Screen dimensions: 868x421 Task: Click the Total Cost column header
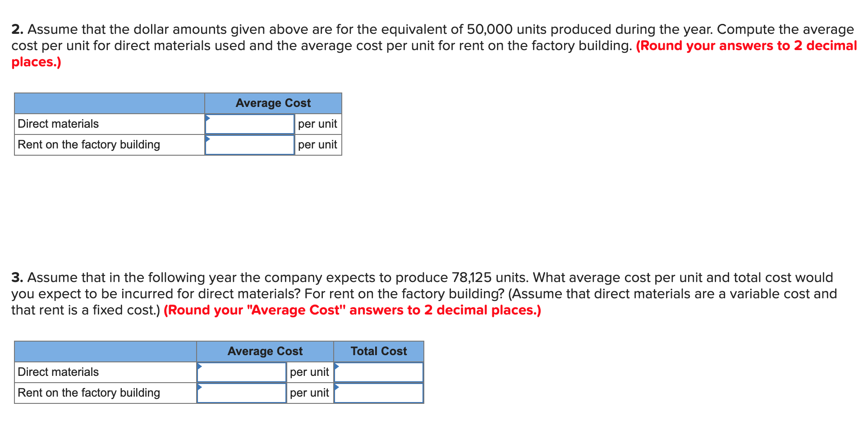pyautogui.click(x=378, y=351)
